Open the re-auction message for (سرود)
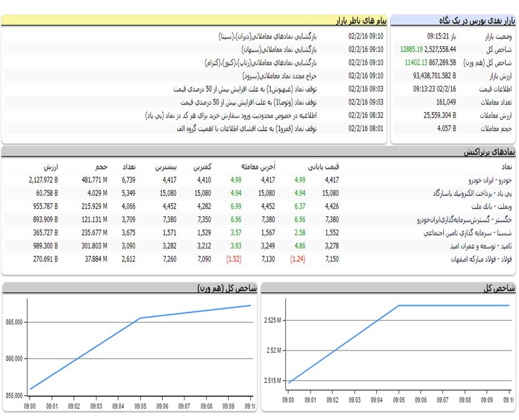The height and width of the screenshot is (420, 519). click(279, 76)
